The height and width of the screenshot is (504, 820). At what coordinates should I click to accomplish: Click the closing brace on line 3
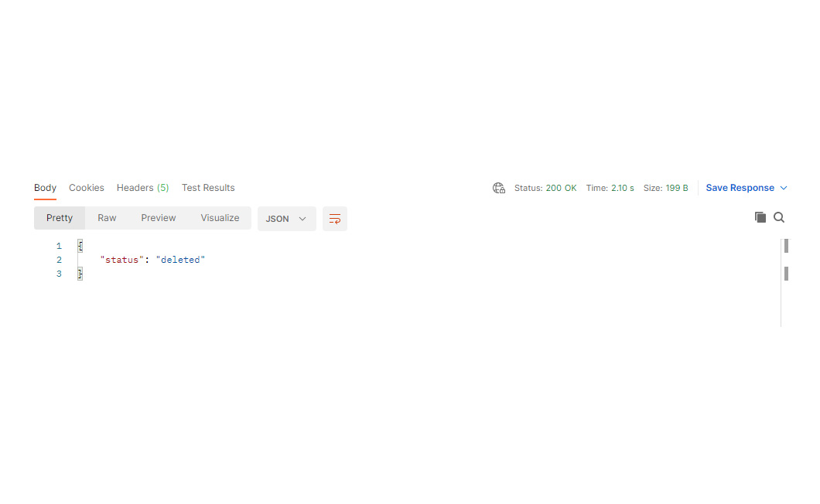(x=80, y=274)
